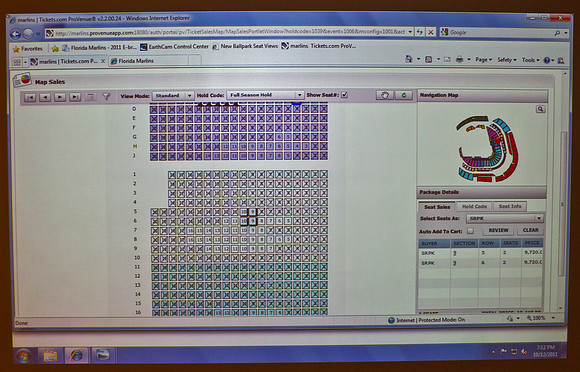Screen dimensions: 580x372
Task: Open EarthCam Control Center favorite link
Action: point(174,47)
